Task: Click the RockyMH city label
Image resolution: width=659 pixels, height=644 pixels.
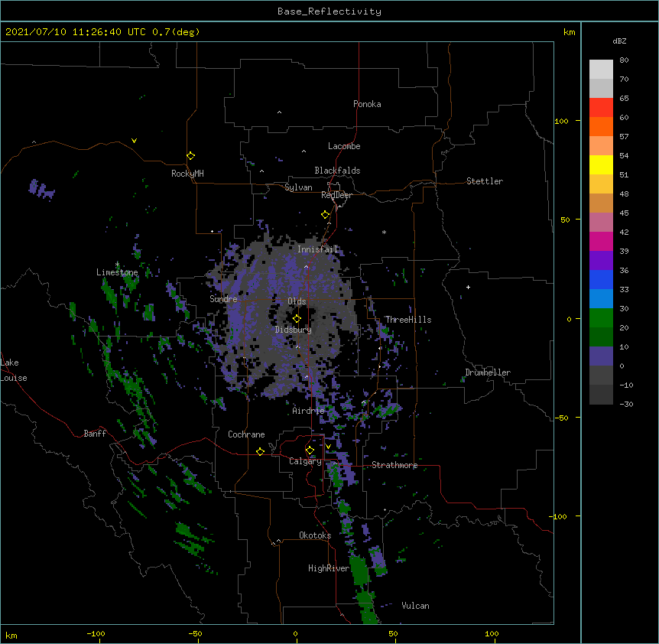Action: pyautogui.click(x=187, y=174)
